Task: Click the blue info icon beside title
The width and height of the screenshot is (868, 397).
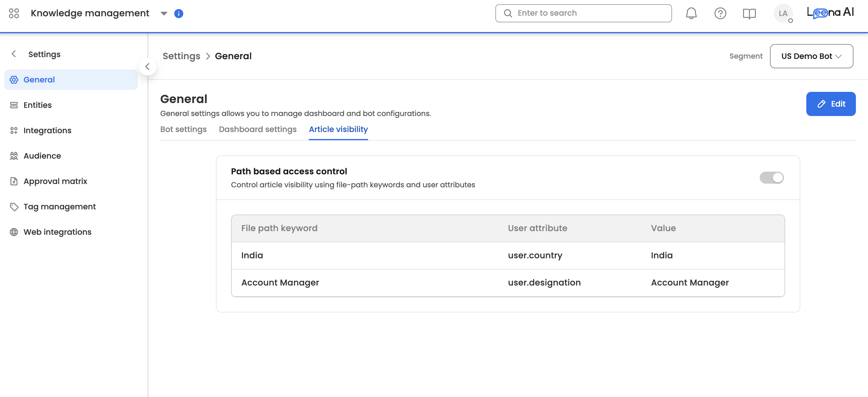Action: [x=178, y=14]
